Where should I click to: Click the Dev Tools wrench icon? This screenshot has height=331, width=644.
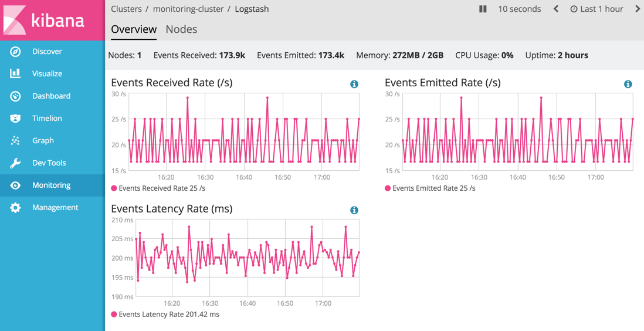pyautogui.click(x=15, y=163)
